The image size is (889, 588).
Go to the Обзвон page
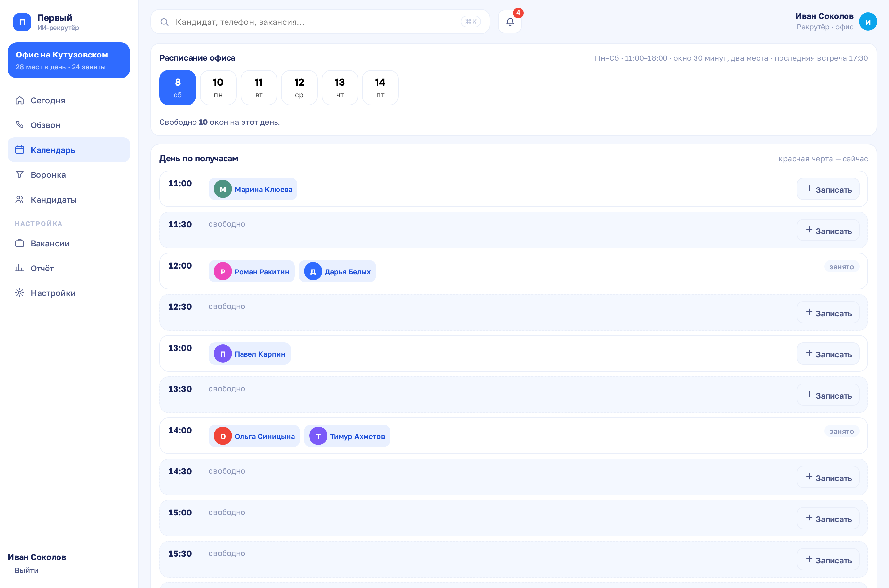69,125
